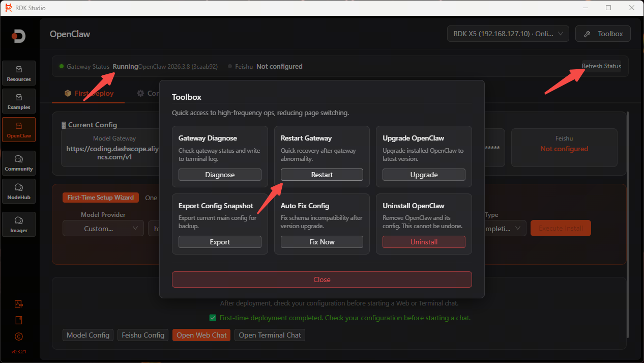Click Refresh Status

click(x=601, y=66)
